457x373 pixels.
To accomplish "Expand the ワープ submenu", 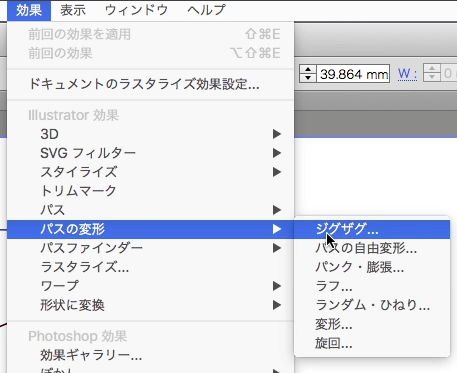I will click(x=150, y=286).
